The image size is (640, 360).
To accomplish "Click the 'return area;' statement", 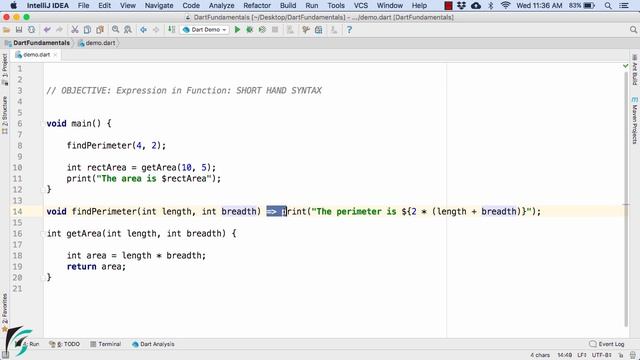I will pos(96,267).
